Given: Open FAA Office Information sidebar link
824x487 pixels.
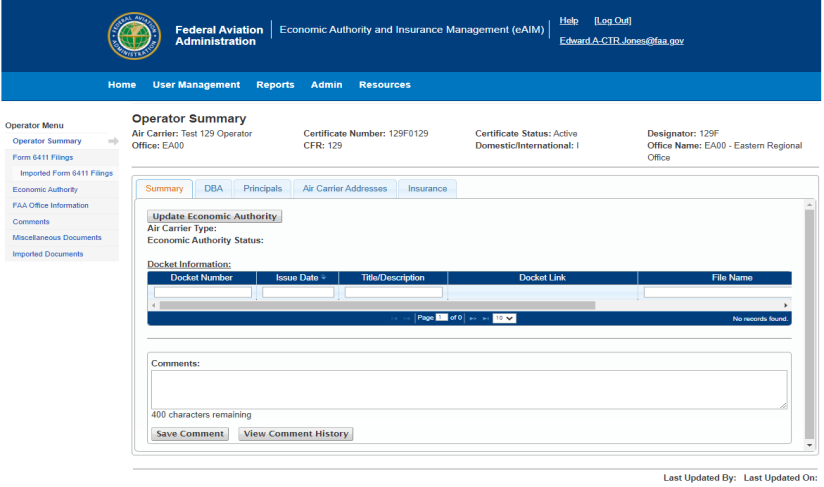Looking at the screenshot, I should click(x=50, y=205).
